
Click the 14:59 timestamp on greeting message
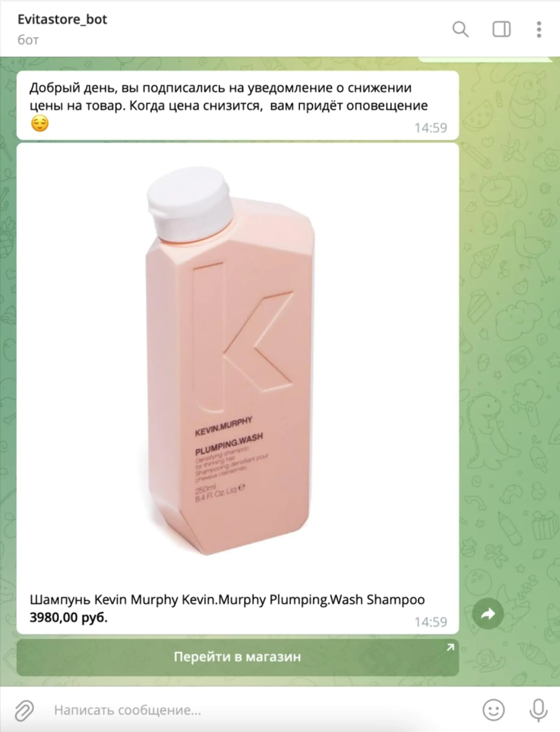(x=431, y=128)
